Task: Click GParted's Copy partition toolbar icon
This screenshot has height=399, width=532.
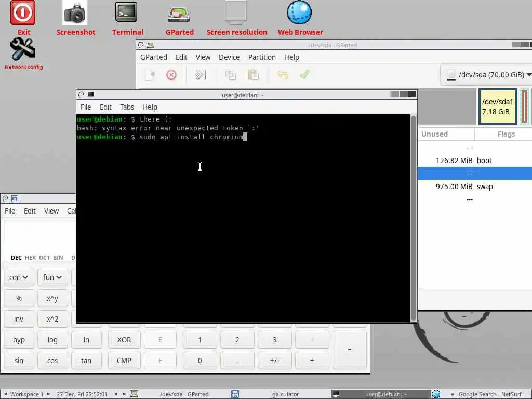Action: (230, 75)
